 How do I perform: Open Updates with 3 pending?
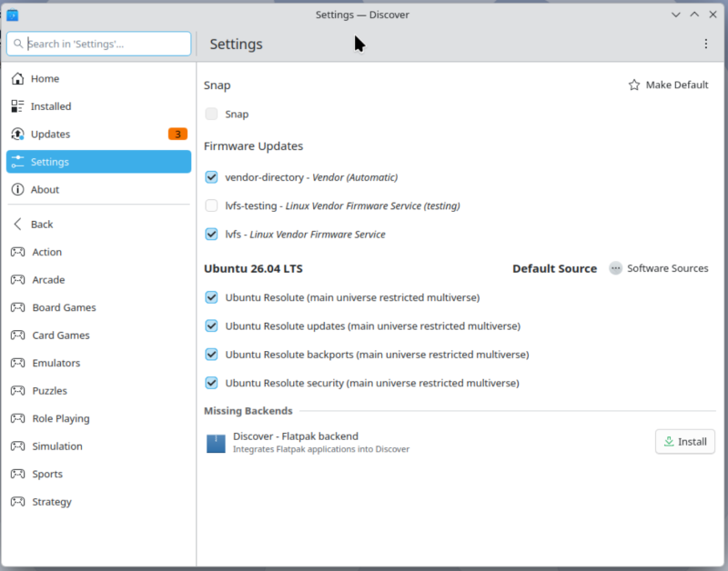tap(50, 135)
